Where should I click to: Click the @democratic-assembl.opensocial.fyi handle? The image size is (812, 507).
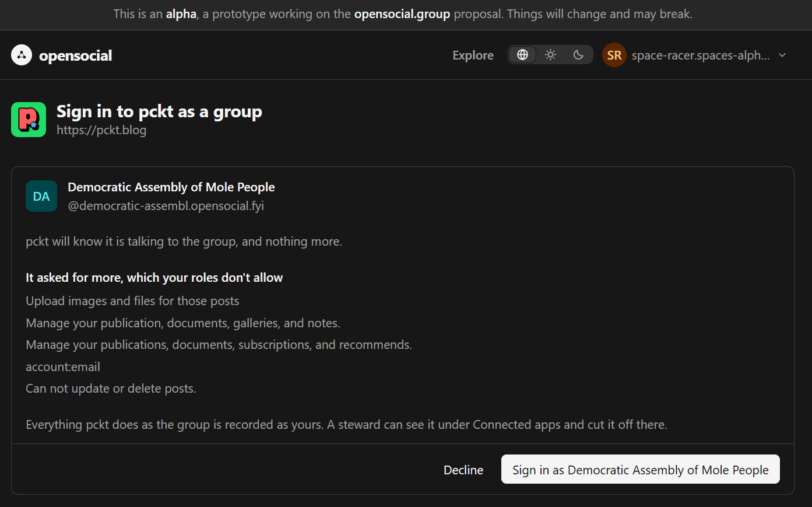(166, 206)
